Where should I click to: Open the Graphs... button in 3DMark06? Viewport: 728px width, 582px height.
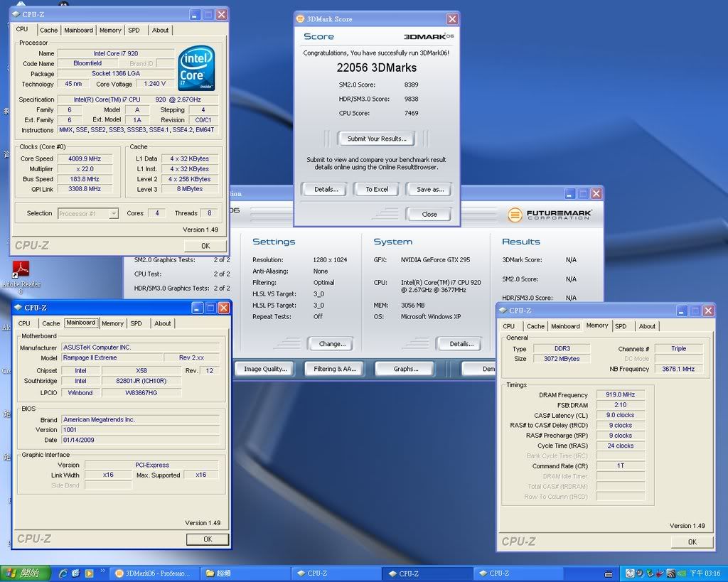click(406, 369)
